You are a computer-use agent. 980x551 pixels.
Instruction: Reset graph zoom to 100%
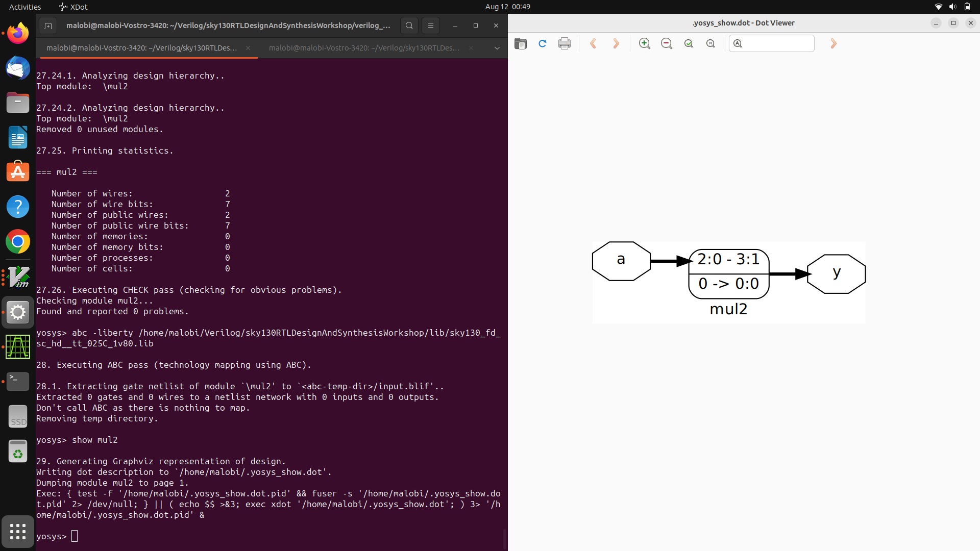710,43
